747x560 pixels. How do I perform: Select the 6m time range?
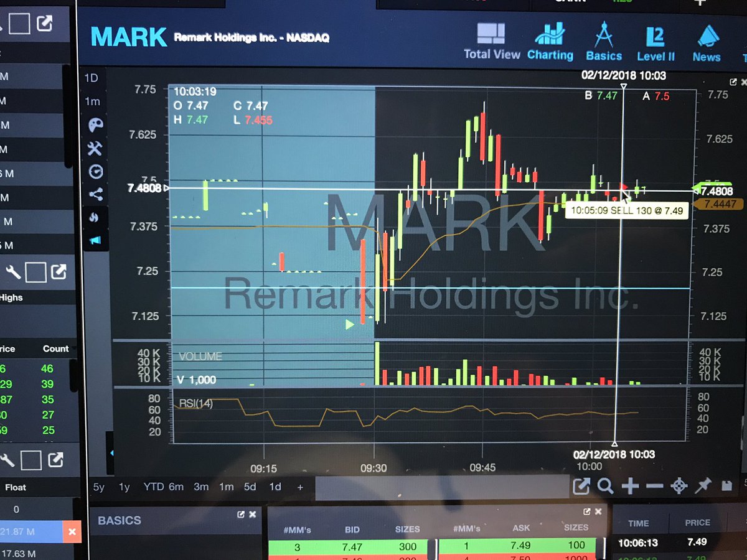(x=176, y=487)
